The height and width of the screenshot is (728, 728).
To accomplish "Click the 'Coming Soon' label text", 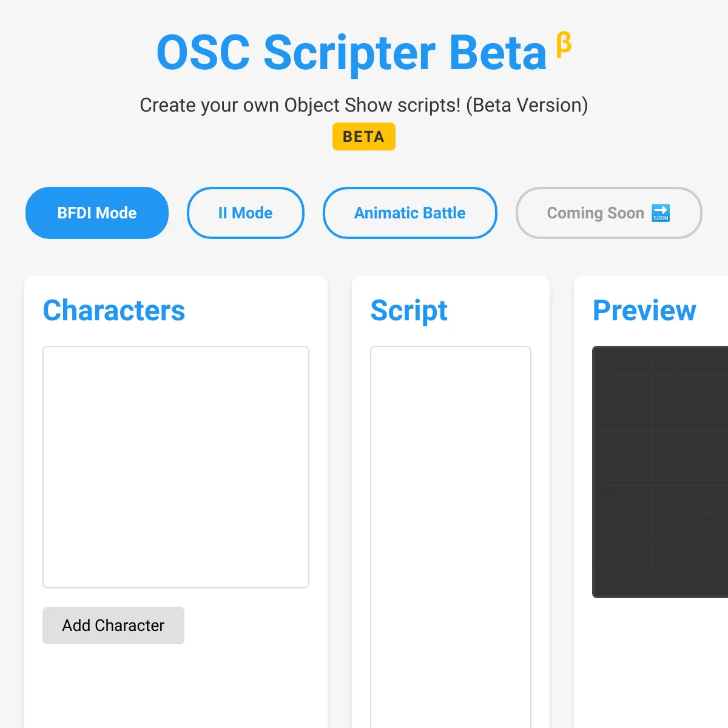I will click(x=595, y=213).
